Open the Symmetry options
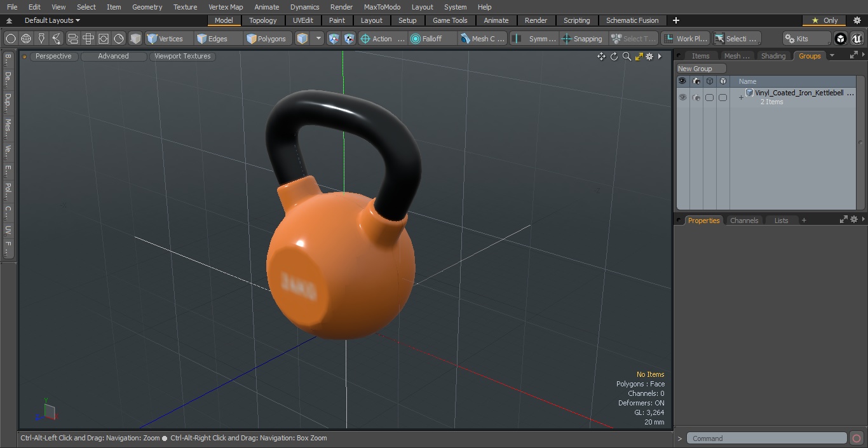The height and width of the screenshot is (448, 868). 534,39
